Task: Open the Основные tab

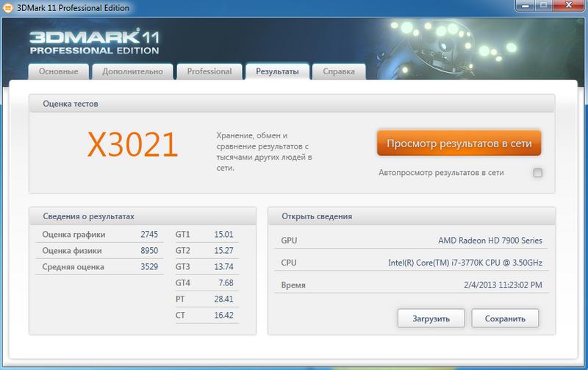Action: (59, 71)
